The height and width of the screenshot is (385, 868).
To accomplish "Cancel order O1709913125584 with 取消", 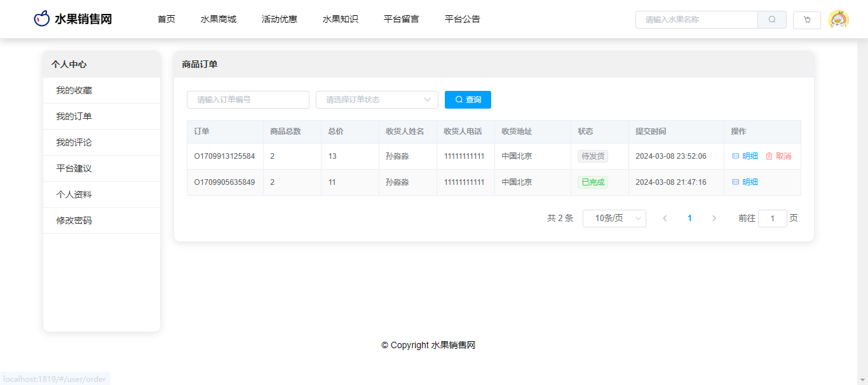I will tap(778, 156).
